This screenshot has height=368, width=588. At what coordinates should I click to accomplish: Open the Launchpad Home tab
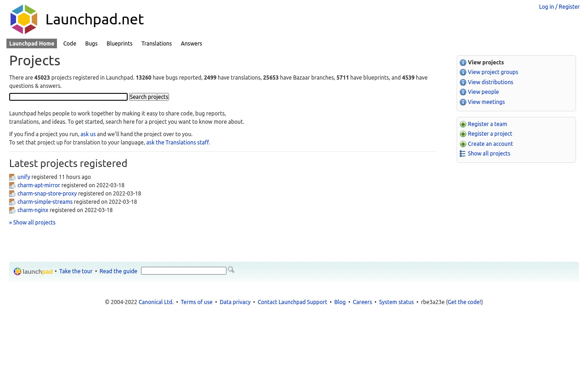tap(32, 44)
